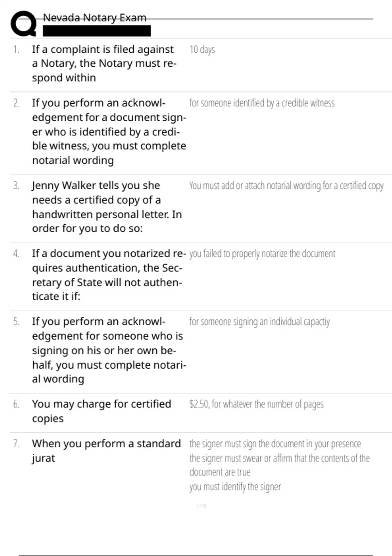Click the number 3 list marker

pyautogui.click(x=16, y=186)
